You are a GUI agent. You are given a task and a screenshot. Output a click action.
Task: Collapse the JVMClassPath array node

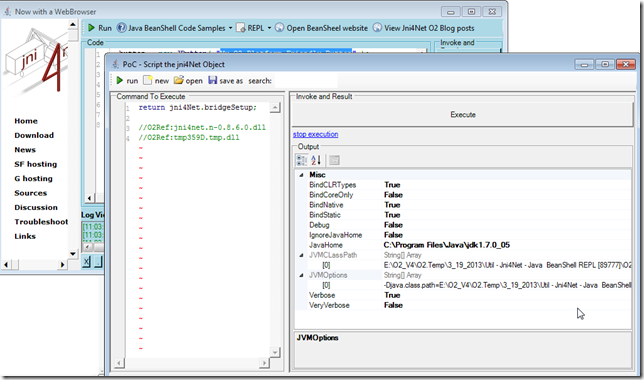[301, 255]
